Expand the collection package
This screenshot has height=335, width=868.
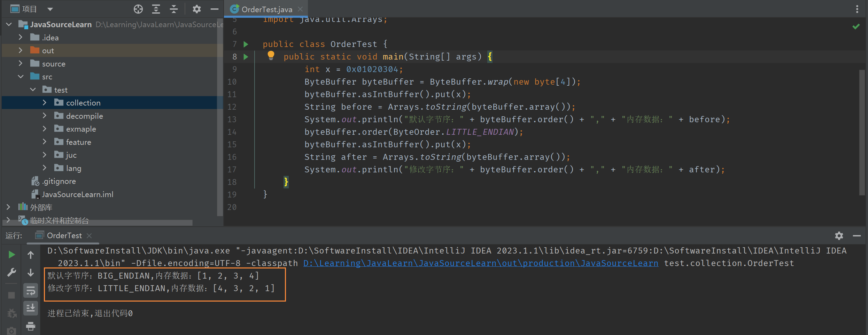[x=45, y=103]
